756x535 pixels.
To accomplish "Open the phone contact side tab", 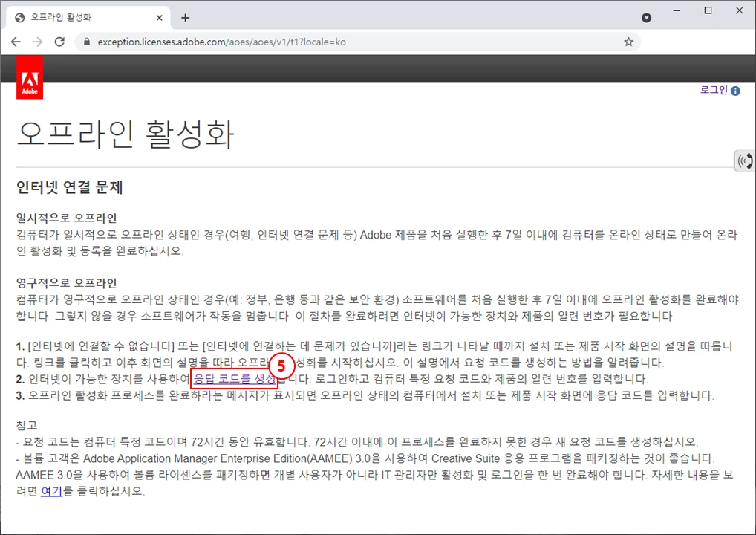I will pyautogui.click(x=745, y=160).
